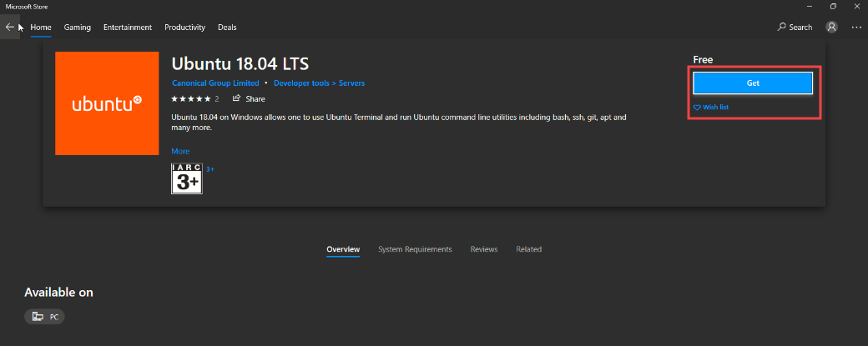Switch to the Gaming tab
868x346 pixels.
click(78, 27)
